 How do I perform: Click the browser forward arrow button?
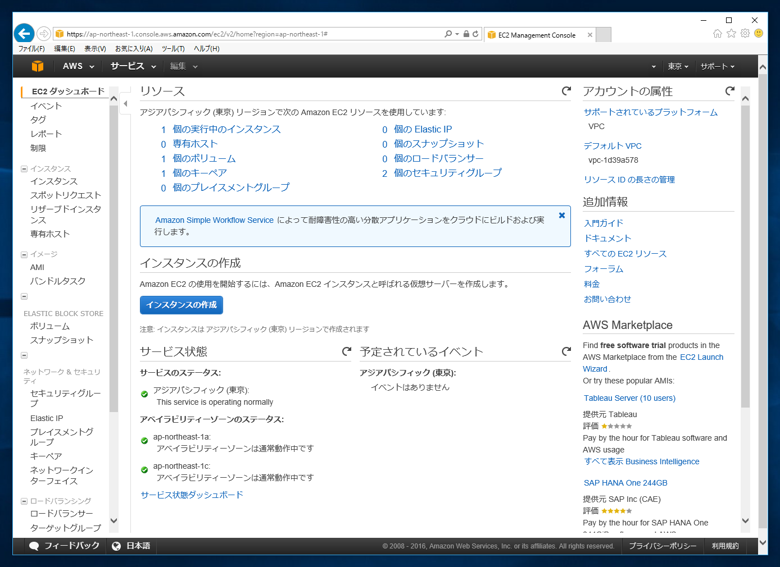pos(44,34)
